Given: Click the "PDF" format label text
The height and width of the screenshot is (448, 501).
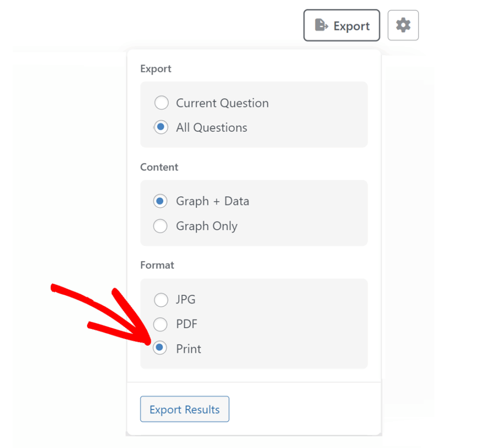Looking at the screenshot, I should click(186, 324).
